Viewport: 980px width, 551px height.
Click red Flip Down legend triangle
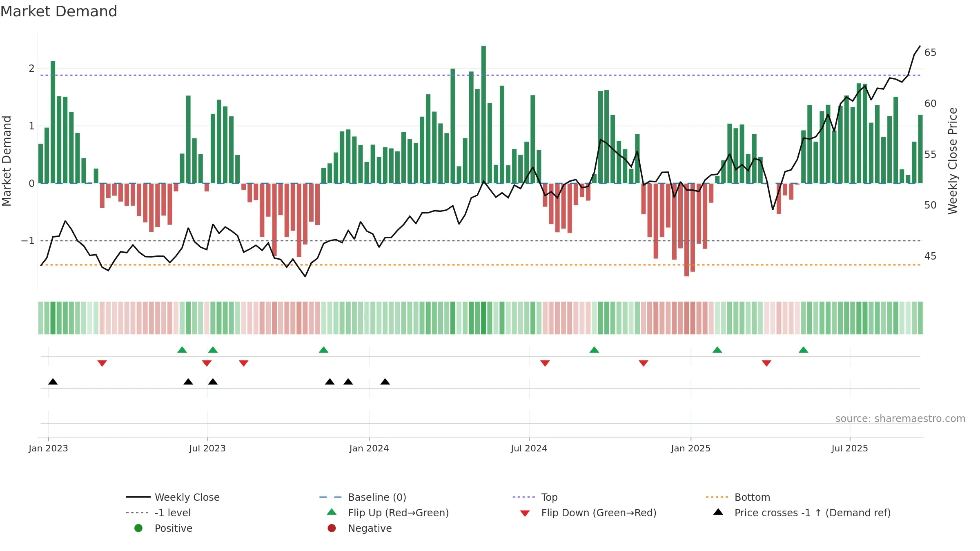(525, 513)
